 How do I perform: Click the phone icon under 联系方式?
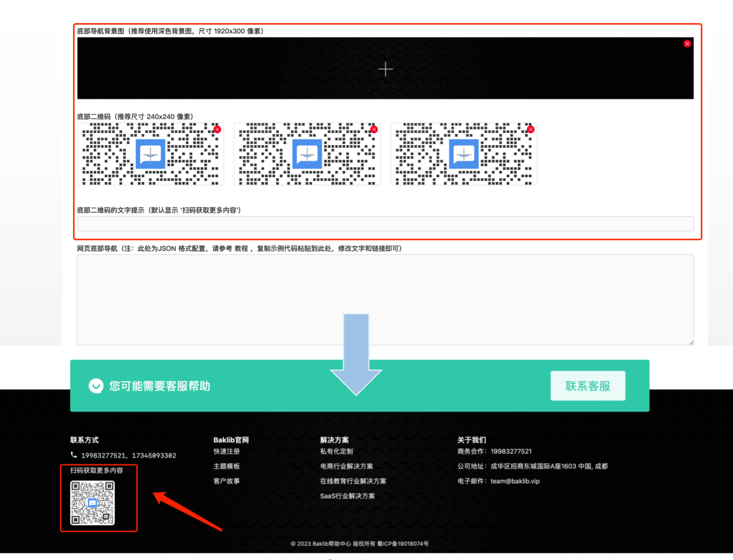pyautogui.click(x=74, y=455)
